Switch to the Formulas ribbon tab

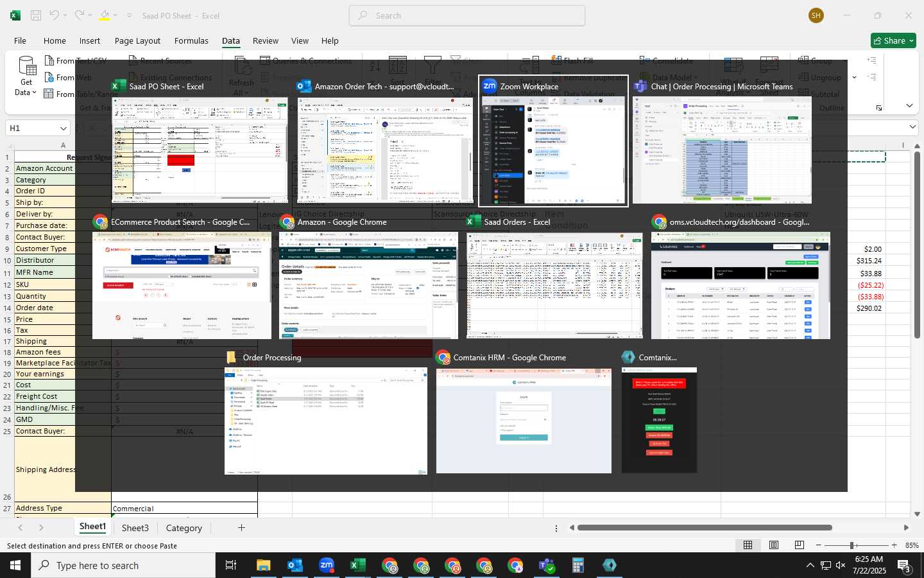(x=191, y=40)
